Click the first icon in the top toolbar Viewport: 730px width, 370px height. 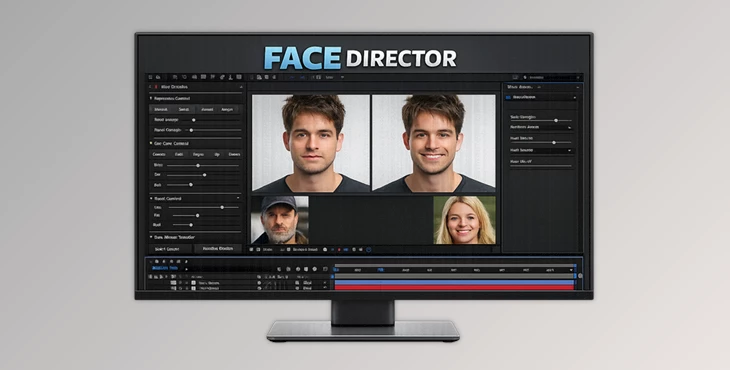tap(151, 77)
